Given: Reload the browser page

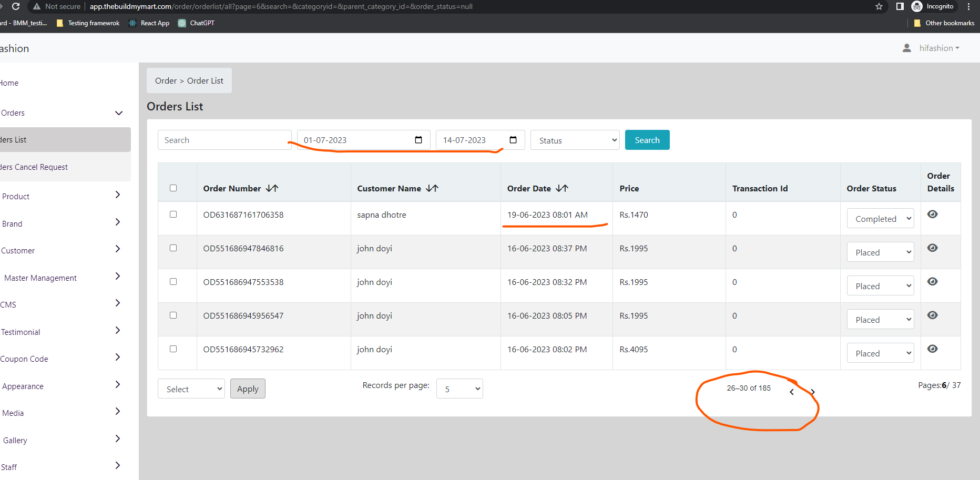Looking at the screenshot, I should tap(16, 6).
